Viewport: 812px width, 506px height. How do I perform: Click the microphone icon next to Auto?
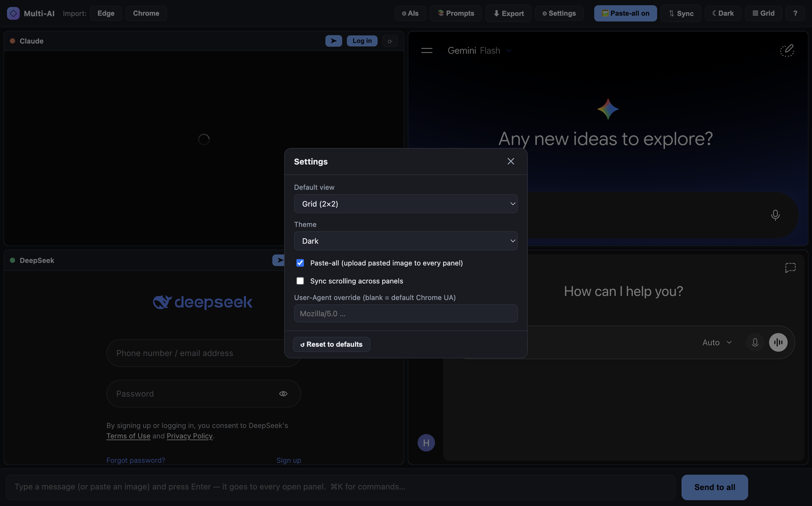[755, 342]
